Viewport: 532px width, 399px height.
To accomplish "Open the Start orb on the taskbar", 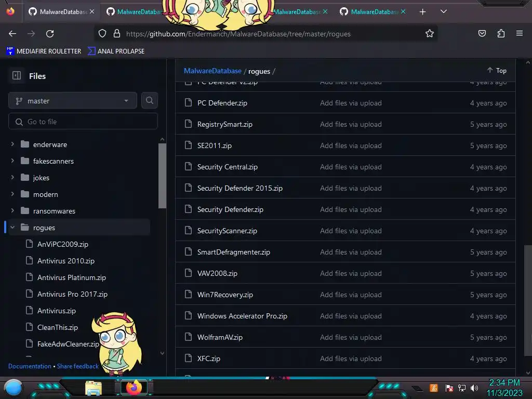I will (x=14, y=388).
